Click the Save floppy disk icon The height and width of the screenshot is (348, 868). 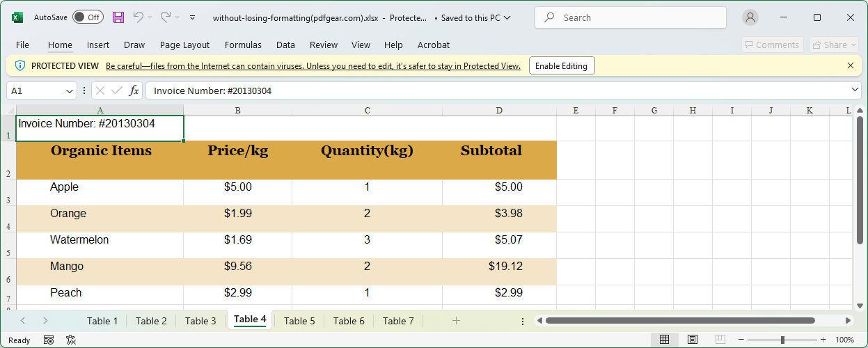pos(118,17)
